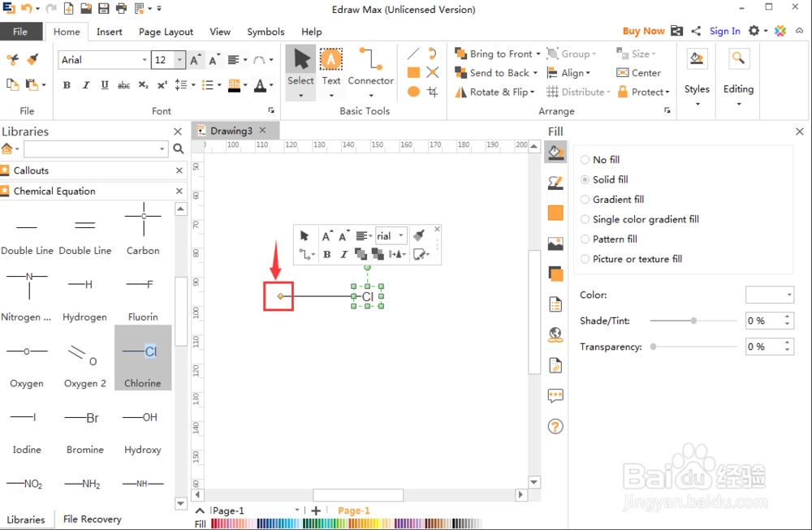
Task: Pick the ellipse shape tool
Action: pos(413,92)
